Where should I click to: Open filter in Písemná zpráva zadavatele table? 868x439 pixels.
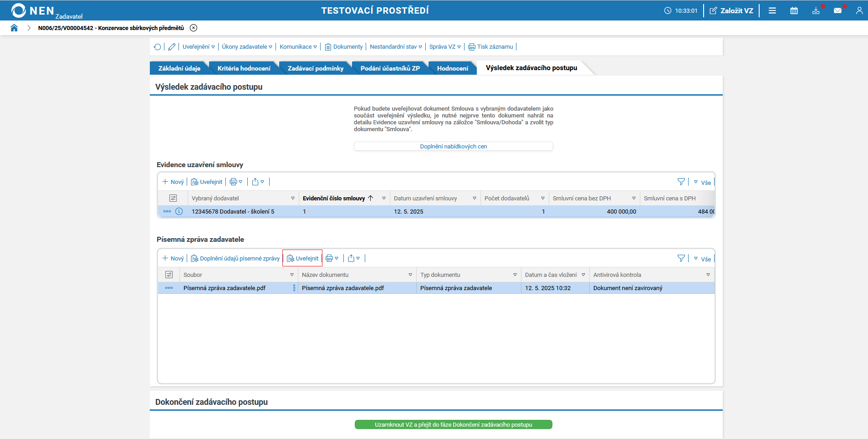point(681,258)
